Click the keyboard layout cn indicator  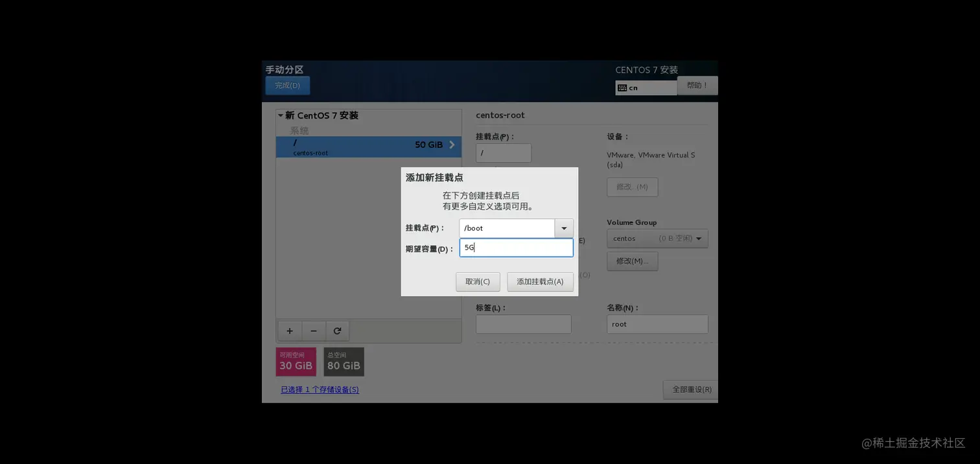(x=646, y=87)
